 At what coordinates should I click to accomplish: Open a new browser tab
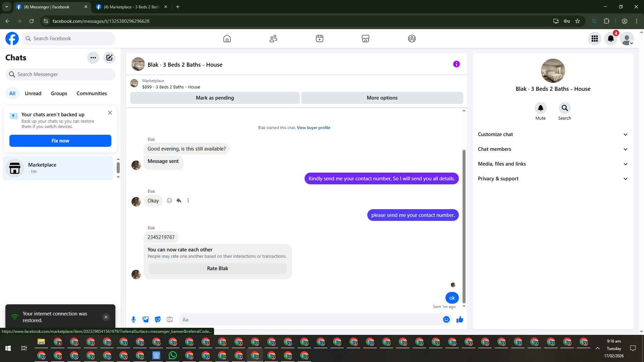[178, 7]
